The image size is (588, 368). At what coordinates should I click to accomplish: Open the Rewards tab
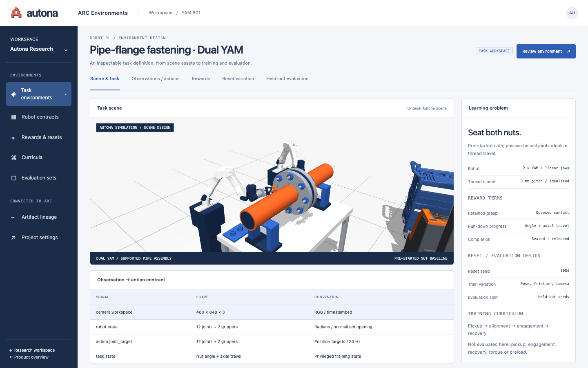(x=201, y=79)
